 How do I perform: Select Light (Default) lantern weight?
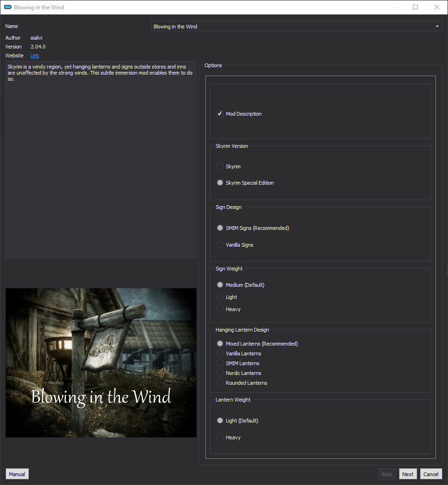pos(220,421)
